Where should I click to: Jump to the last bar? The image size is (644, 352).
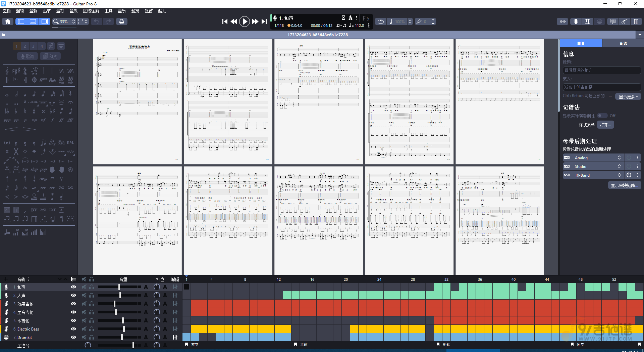pyautogui.click(x=264, y=21)
